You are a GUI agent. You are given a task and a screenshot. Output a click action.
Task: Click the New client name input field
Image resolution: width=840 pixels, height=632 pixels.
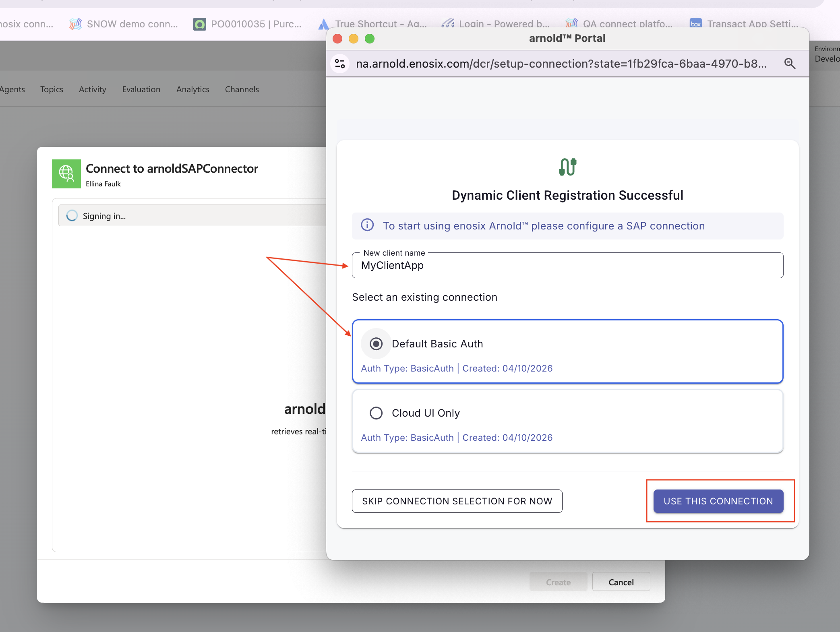[567, 265]
